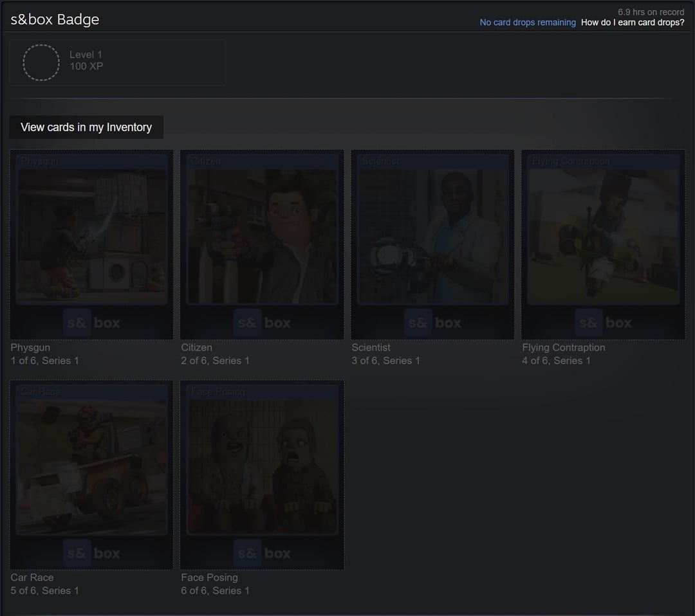
Task: Click the 6.9 hrs on record text
Action: pyautogui.click(x=651, y=12)
